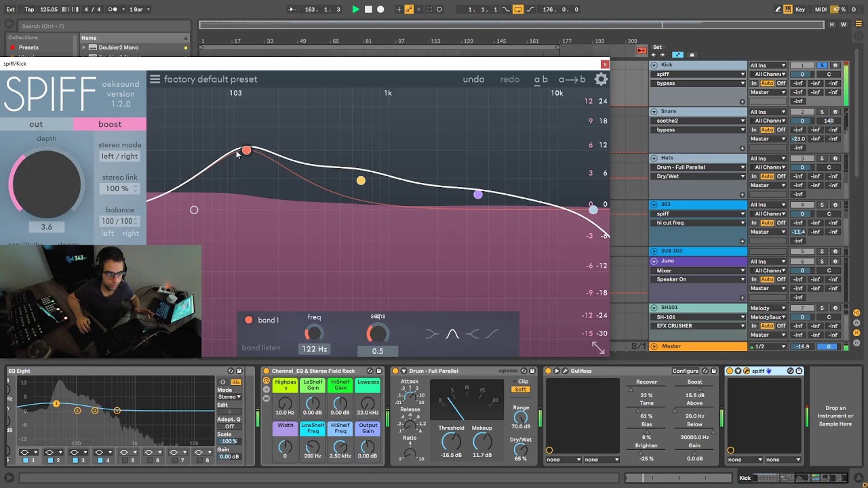The width and height of the screenshot is (868, 488).
Task: Click the Back to Arrangement red button
Action: pos(641,50)
